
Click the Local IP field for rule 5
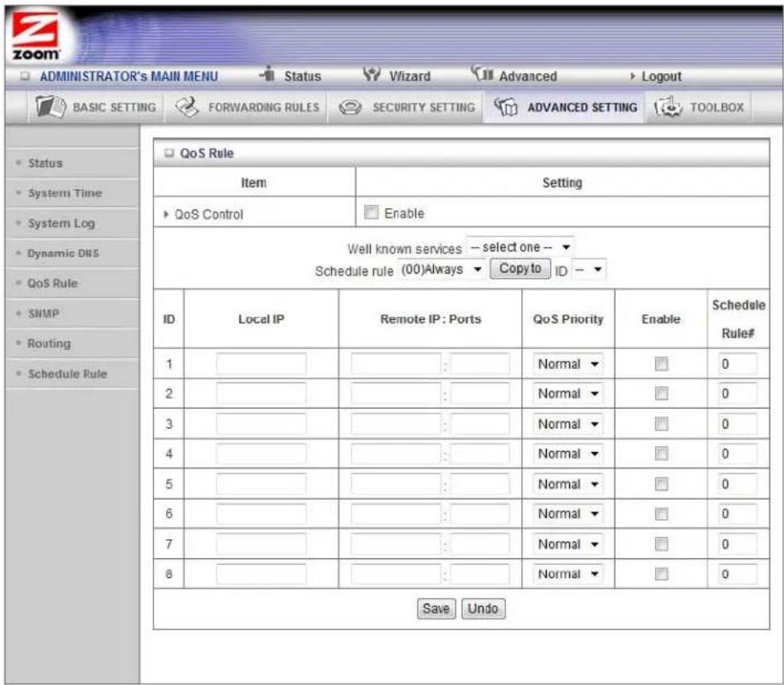point(261,483)
